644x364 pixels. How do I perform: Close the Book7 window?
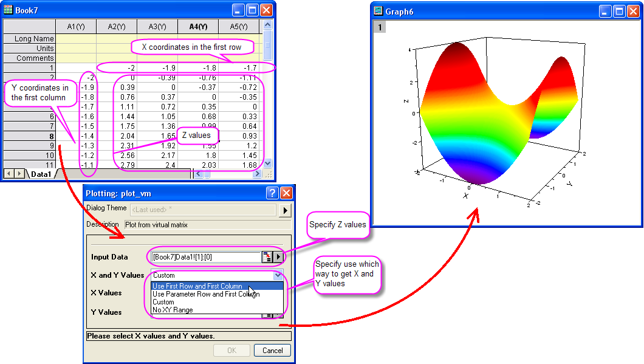point(266,10)
